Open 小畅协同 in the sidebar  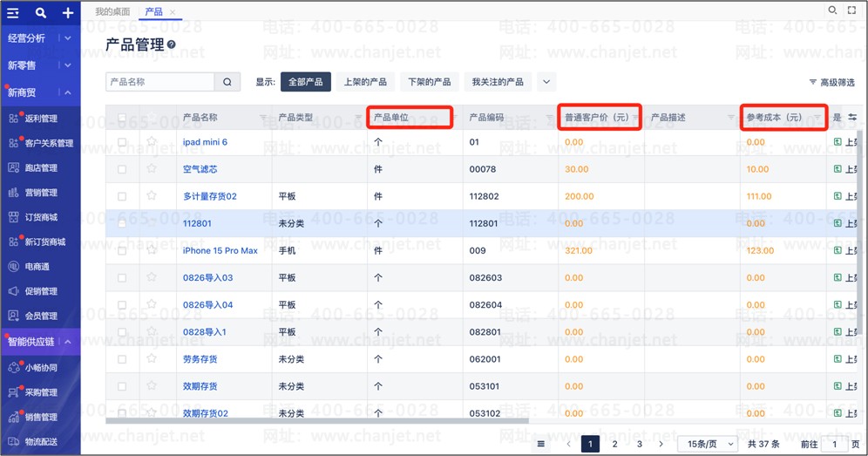pyautogui.click(x=41, y=368)
